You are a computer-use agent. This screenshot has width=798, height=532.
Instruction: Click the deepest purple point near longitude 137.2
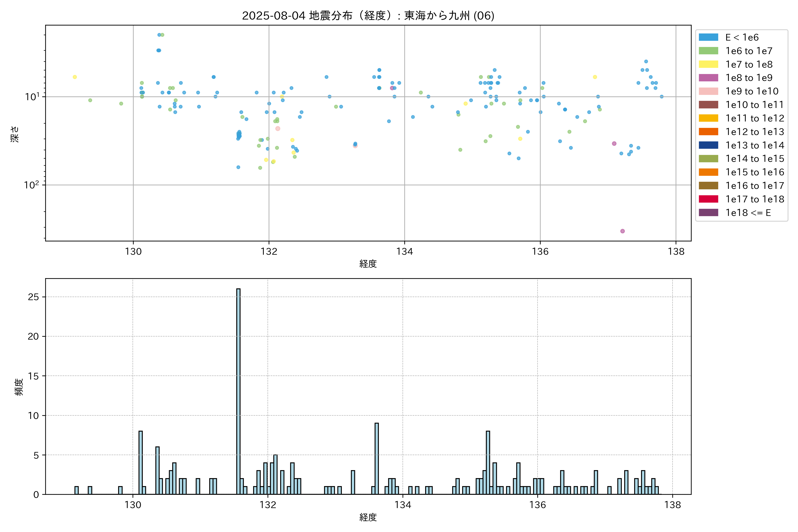[623, 231]
